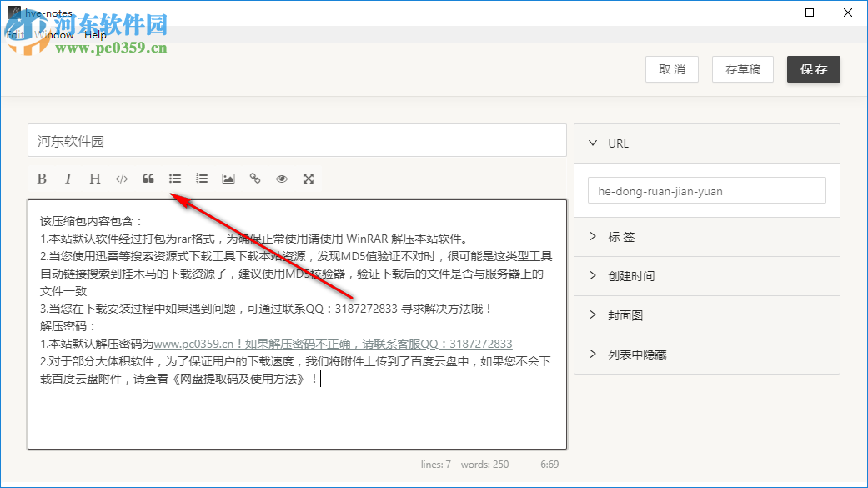Insert a heading with the H icon

click(95, 179)
